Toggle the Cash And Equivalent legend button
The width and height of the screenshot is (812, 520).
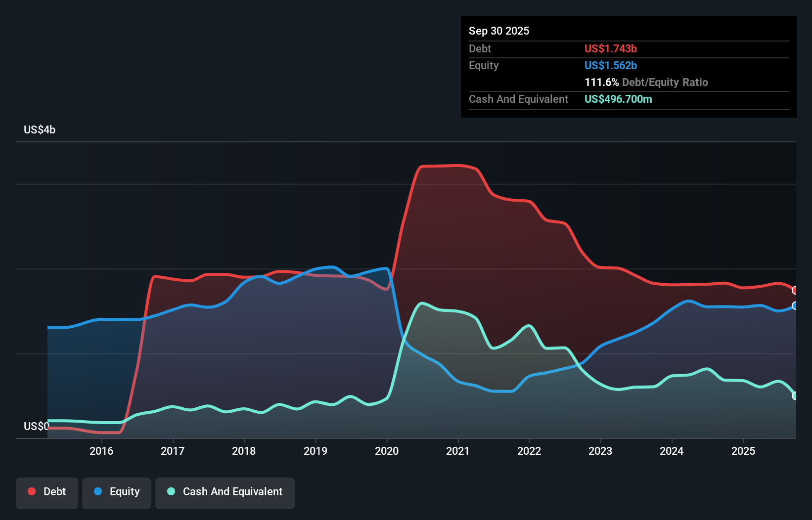click(225, 493)
